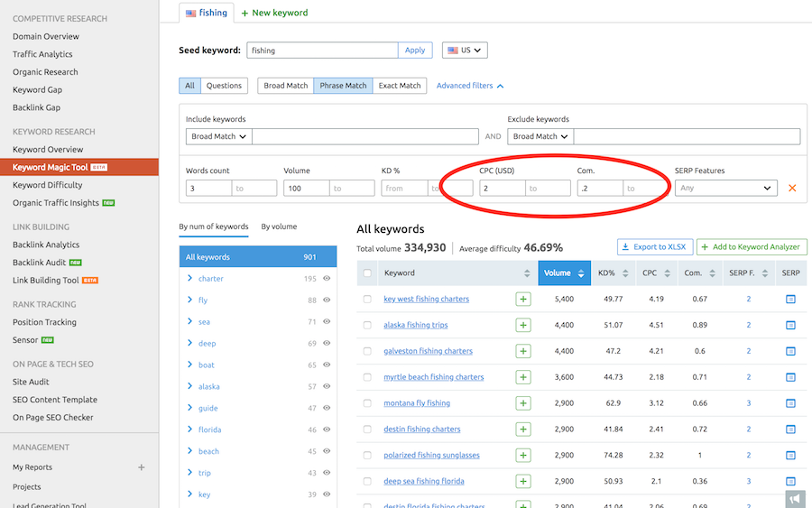Check the 'galveston fishing charters' row
The image size is (812, 508).
pyautogui.click(x=367, y=351)
